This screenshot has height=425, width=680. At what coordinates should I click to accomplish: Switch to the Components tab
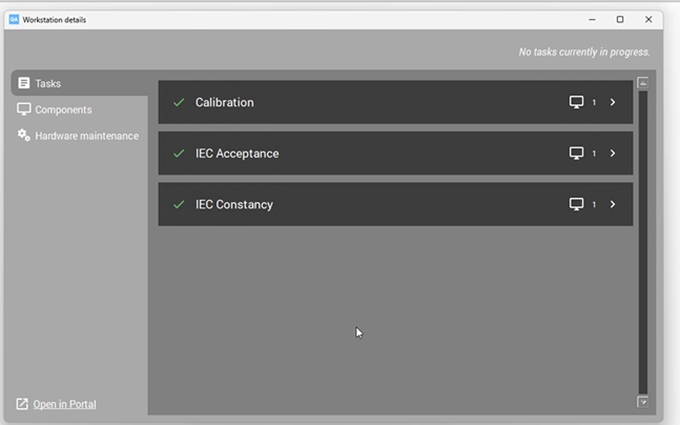63,110
